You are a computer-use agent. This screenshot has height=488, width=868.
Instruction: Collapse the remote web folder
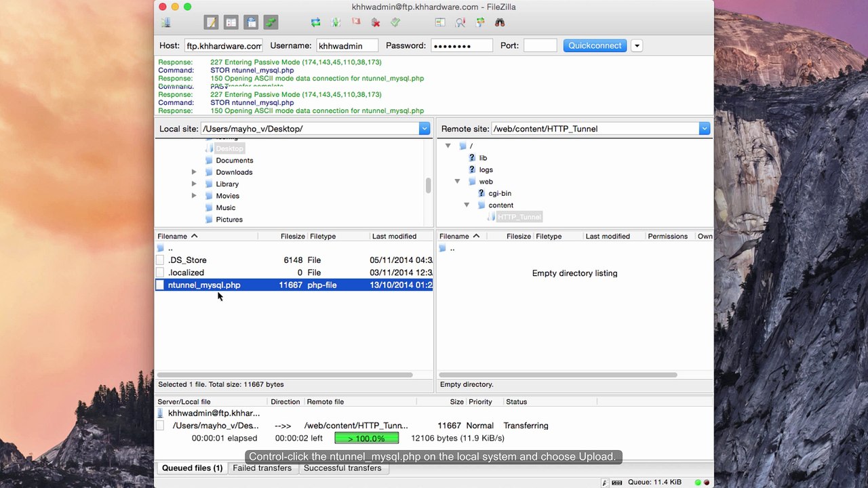[457, 182]
